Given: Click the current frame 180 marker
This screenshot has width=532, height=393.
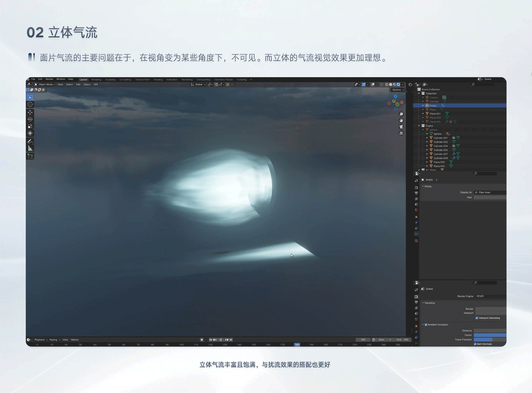Looking at the screenshot, I should (297, 345).
